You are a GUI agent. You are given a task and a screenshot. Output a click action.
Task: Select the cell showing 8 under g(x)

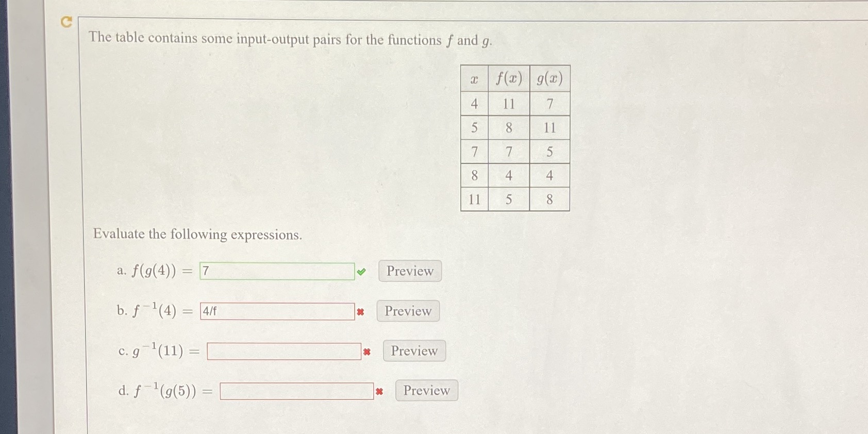pyautogui.click(x=549, y=199)
